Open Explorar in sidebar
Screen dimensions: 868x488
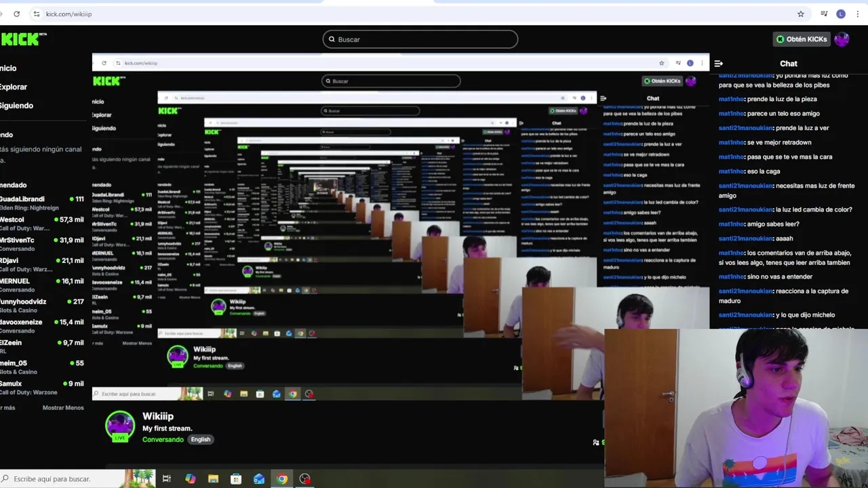(x=14, y=87)
